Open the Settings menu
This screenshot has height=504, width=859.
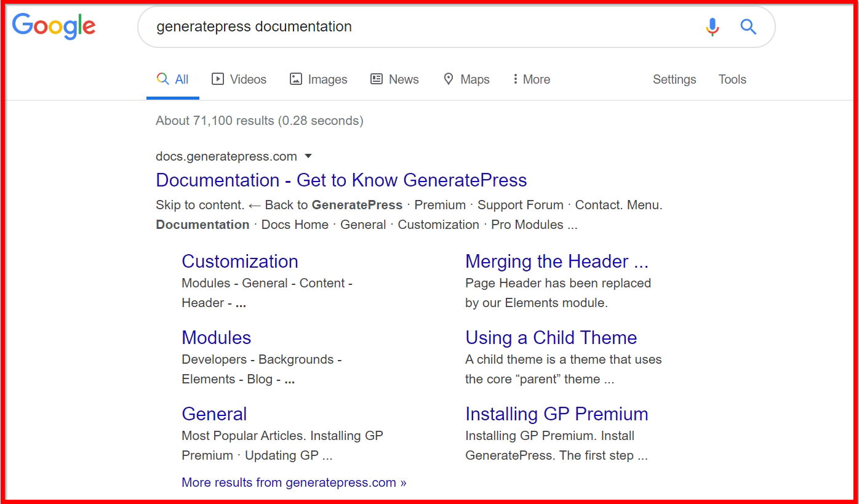[674, 79]
